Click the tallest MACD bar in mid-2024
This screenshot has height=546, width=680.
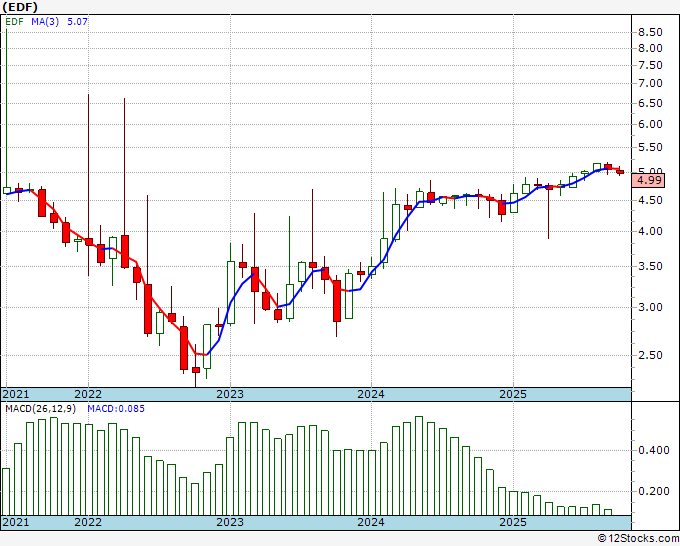pos(419,466)
